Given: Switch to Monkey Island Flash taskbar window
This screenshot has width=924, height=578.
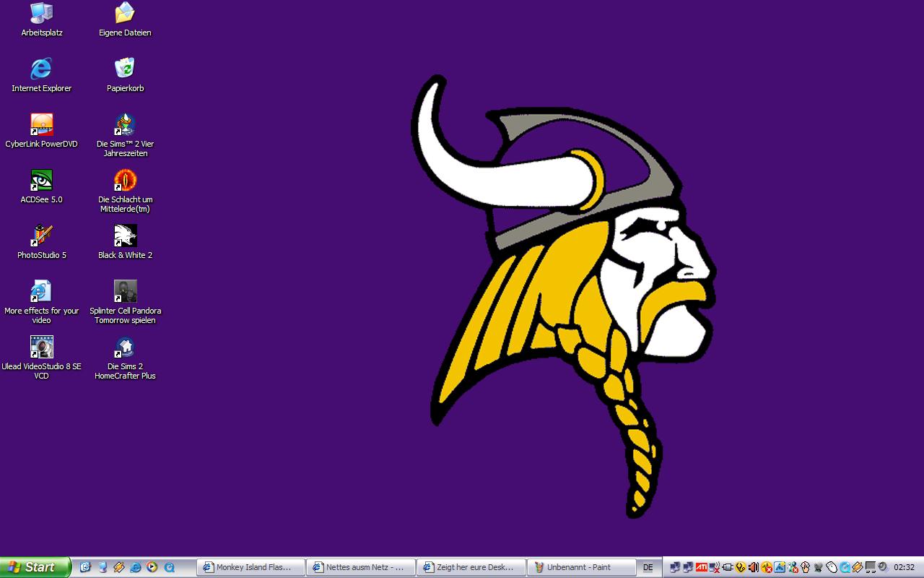Looking at the screenshot, I should (x=250, y=567).
